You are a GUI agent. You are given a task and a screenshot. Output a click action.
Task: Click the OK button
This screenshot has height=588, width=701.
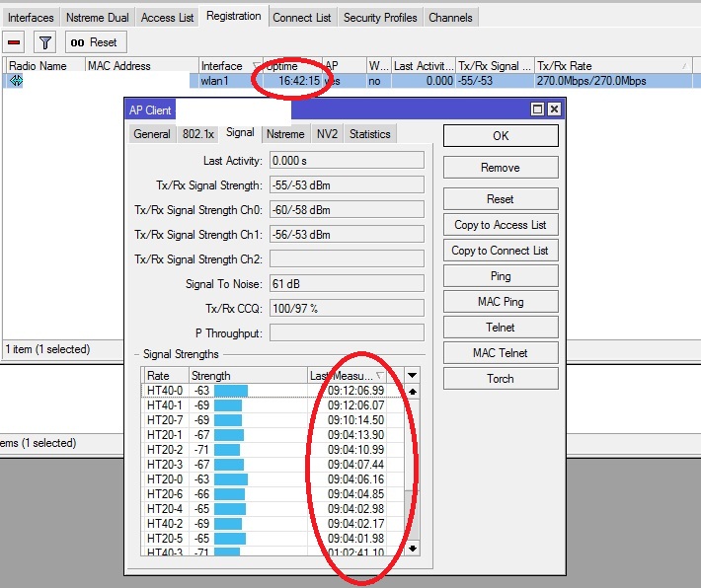click(x=501, y=136)
